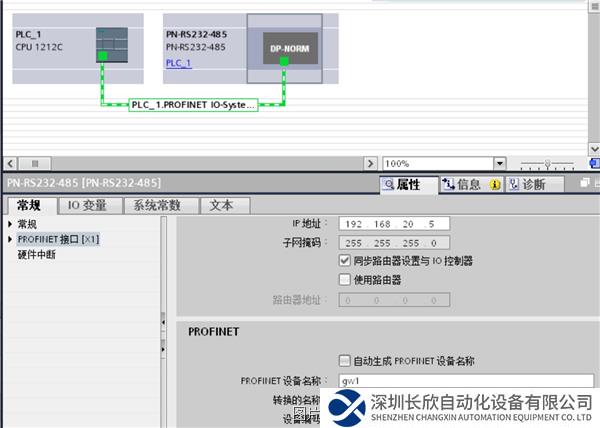The height and width of the screenshot is (428, 600).
Task: Select the DP-NORM device block
Action: coord(283,47)
